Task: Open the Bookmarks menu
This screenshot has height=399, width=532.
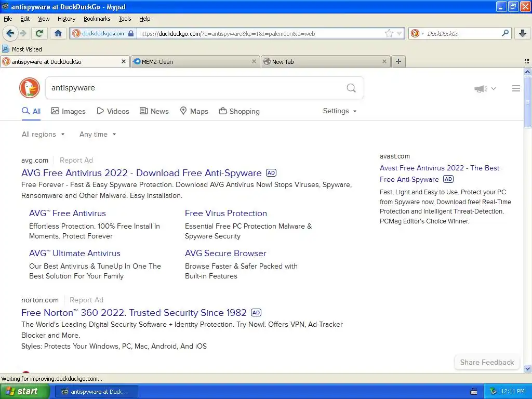Action: click(x=97, y=19)
